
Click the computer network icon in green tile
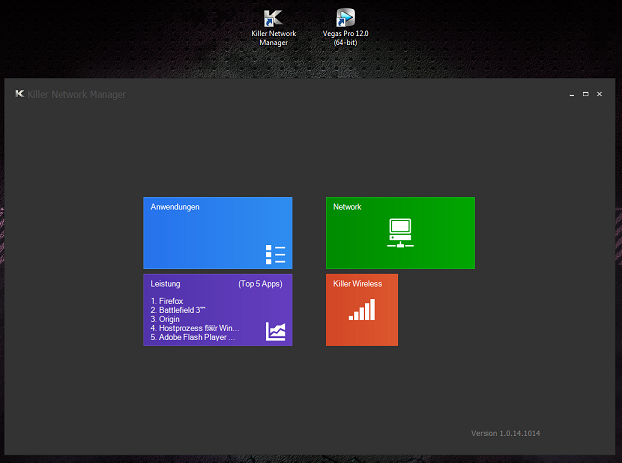point(400,233)
